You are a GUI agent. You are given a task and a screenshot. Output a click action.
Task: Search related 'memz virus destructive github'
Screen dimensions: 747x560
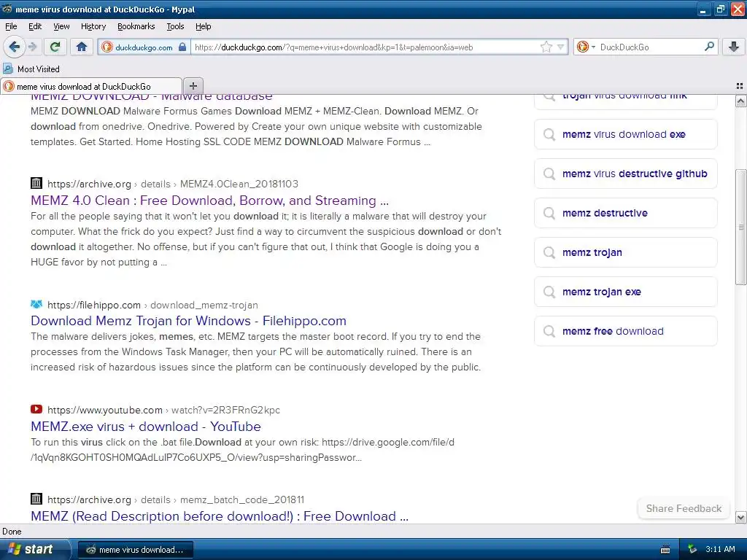(x=625, y=174)
